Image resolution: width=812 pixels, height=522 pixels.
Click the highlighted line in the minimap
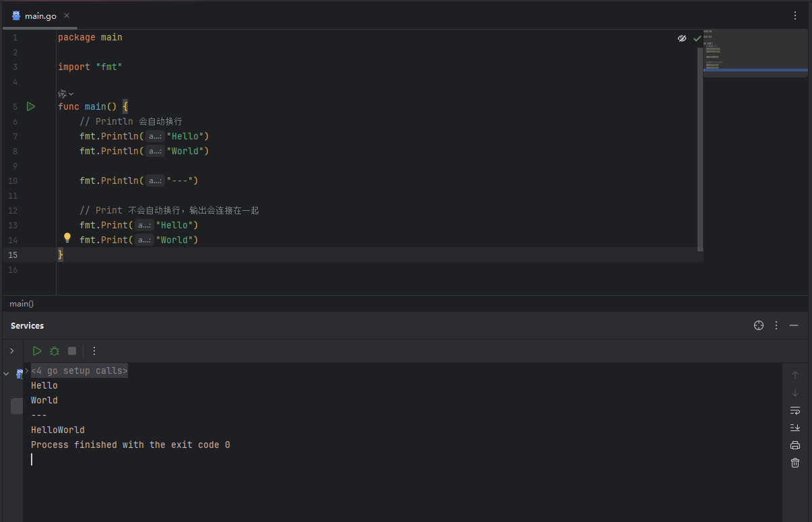[x=755, y=70]
